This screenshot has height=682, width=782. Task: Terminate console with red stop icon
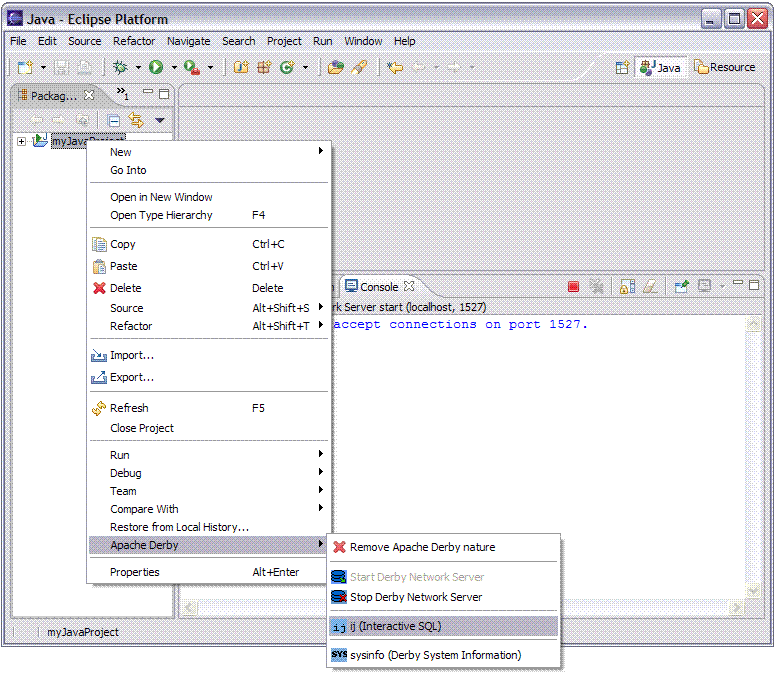tap(573, 287)
